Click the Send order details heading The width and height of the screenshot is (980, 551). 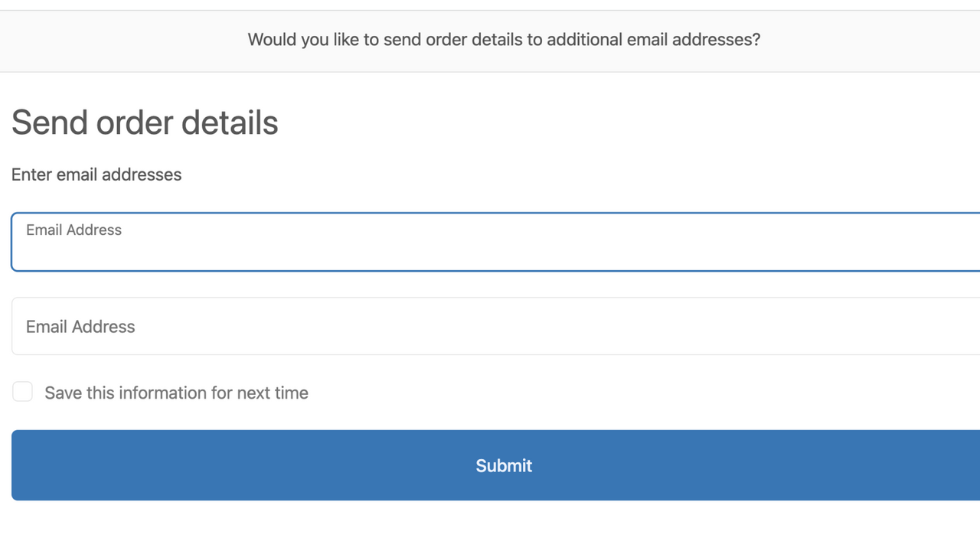click(145, 122)
